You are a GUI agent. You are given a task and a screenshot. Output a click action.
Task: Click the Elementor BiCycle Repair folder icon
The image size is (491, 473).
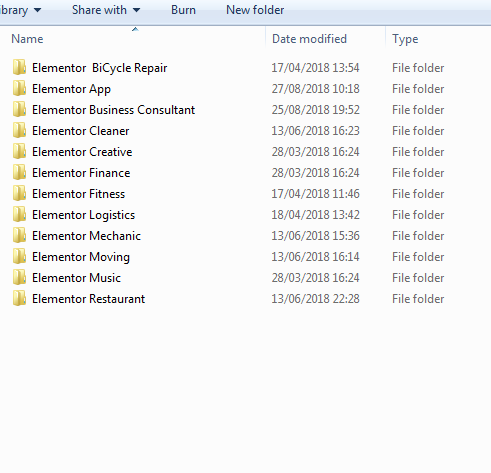coord(19,67)
